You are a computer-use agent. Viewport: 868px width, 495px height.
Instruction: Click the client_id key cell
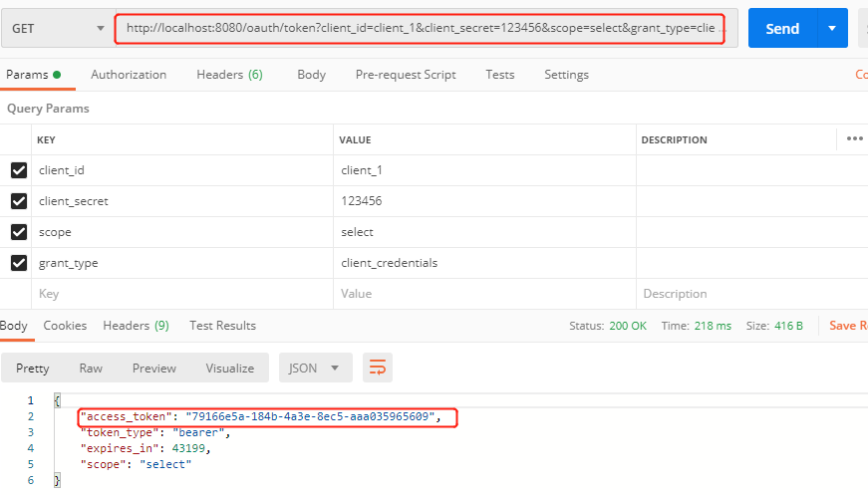click(x=182, y=170)
